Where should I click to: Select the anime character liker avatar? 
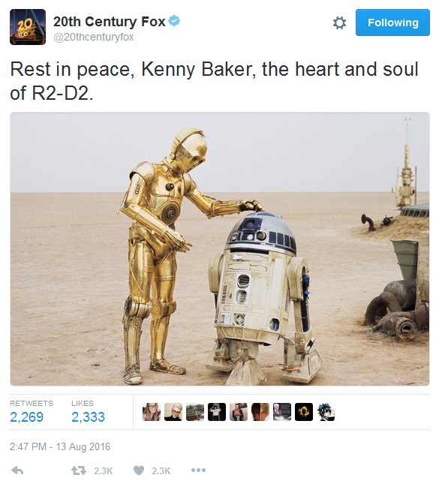point(326,412)
